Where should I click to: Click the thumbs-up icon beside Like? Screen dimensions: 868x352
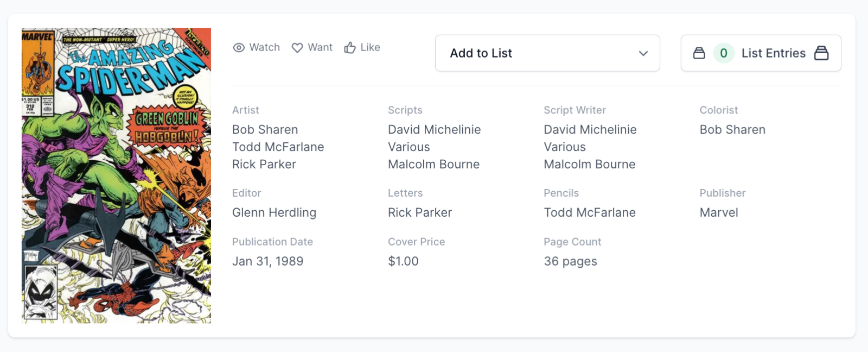point(350,48)
